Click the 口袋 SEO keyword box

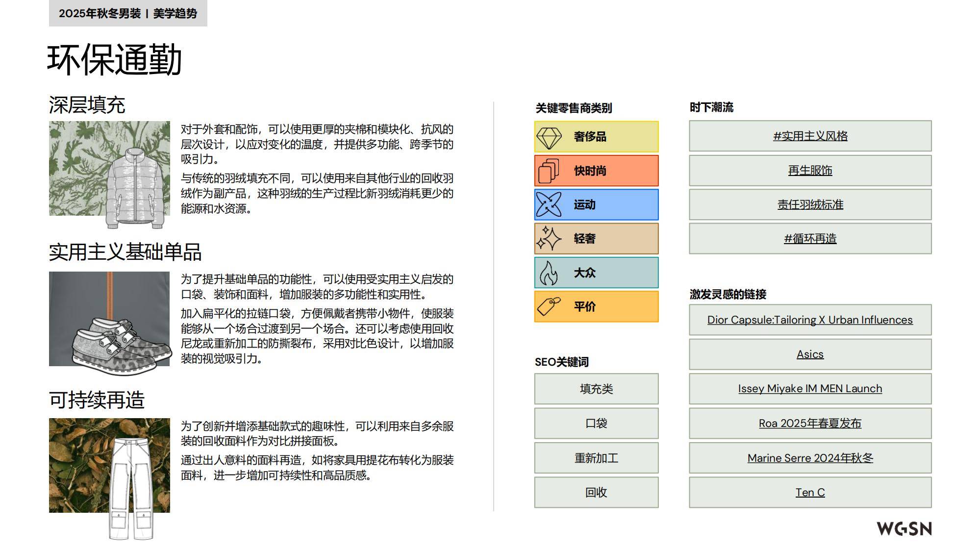596,424
